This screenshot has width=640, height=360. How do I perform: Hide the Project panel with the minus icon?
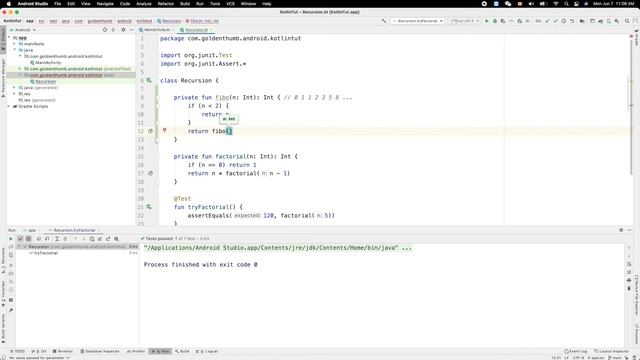[x=131, y=30]
